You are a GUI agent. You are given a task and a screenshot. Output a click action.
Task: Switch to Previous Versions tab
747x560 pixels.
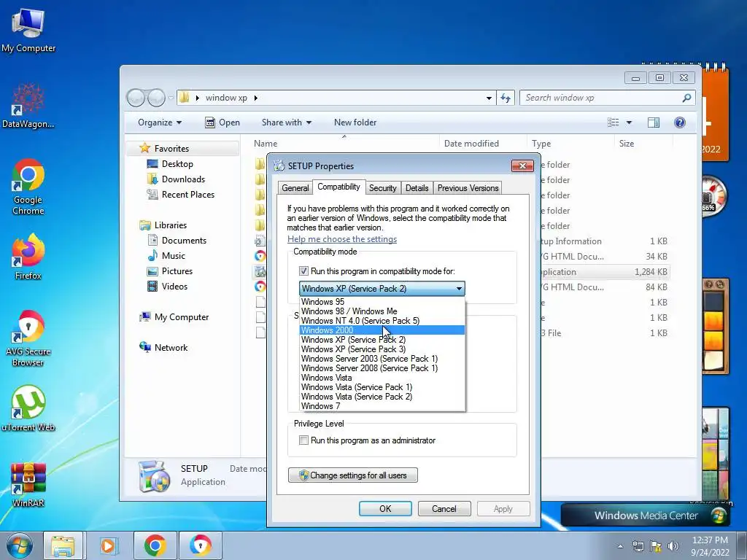coord(468,188)
